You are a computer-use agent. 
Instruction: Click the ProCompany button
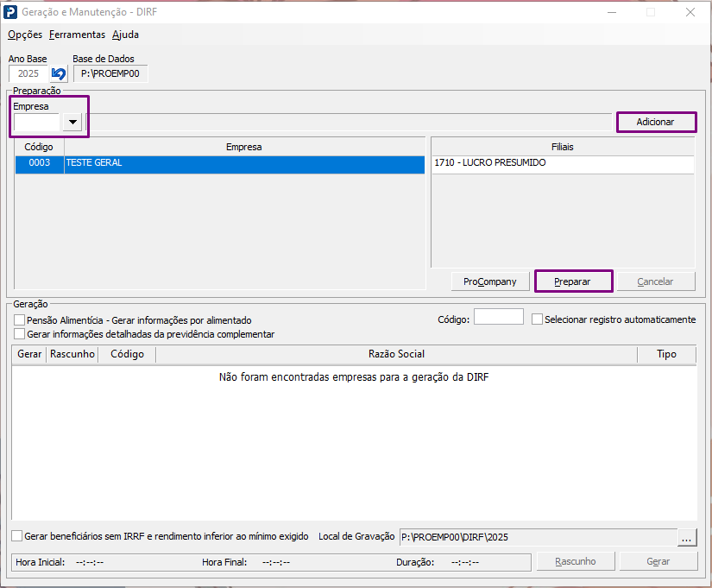click(x=490, y=281)
